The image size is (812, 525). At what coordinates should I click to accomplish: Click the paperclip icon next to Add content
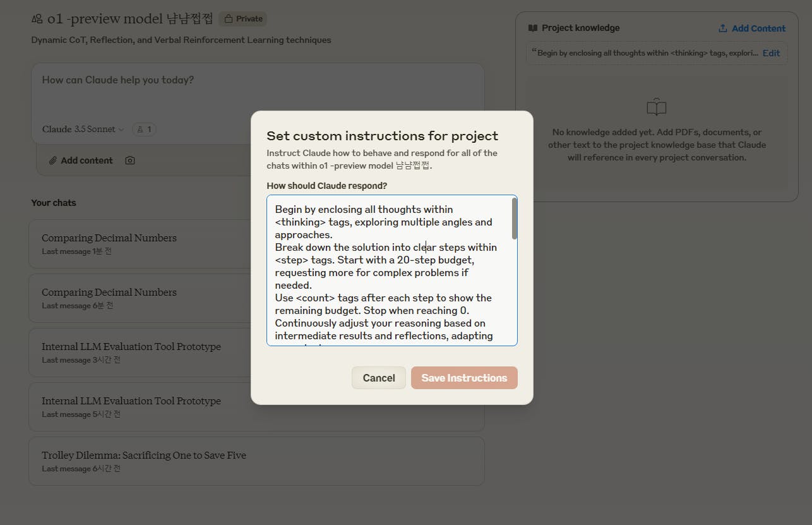[53, 160]
